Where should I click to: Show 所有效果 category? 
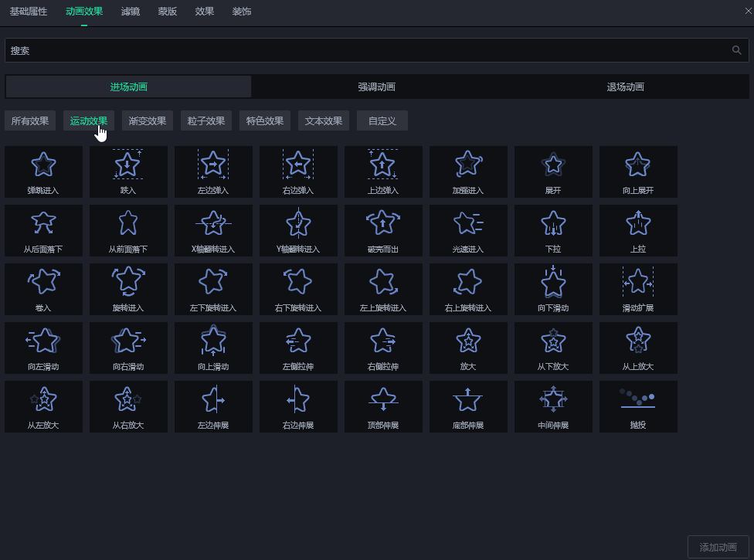pos(30,120)
